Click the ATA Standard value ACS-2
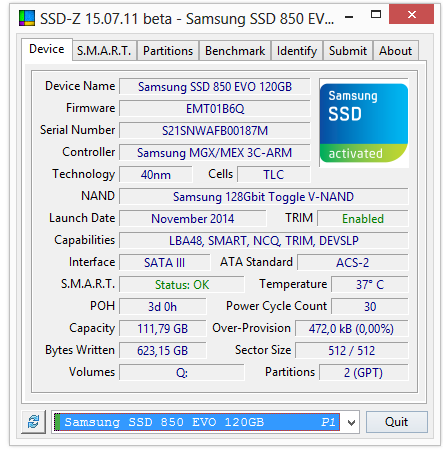 pyautogui.click(x=353, y=263)
